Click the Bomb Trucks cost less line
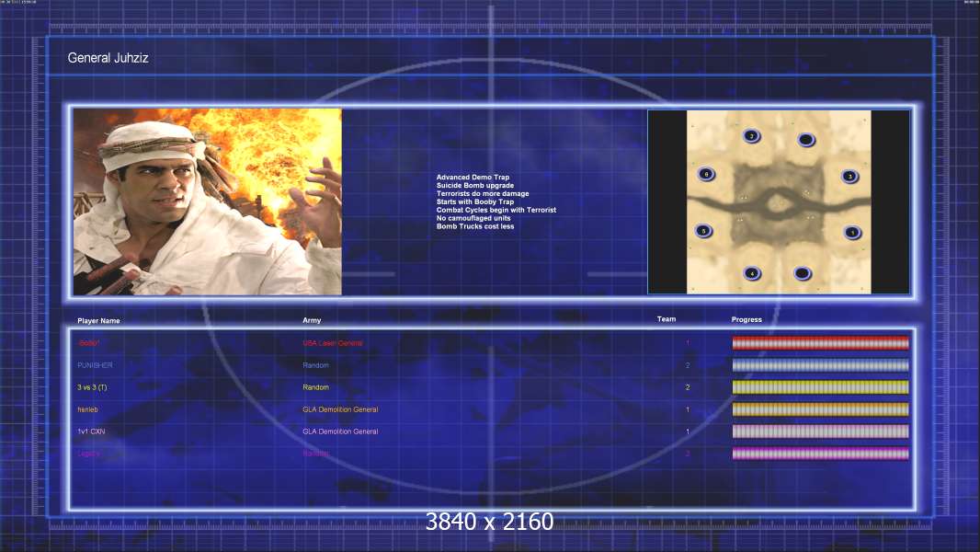This screenshot has width=980, height=552. click(x=475, y=226)
